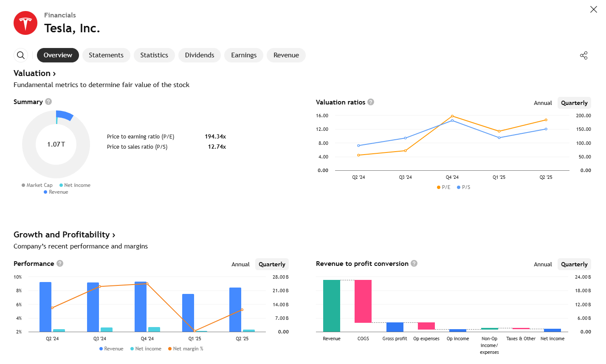Set Revenue to profit conversion to Annual
The width and height of the screenshot is (606, 364).
pyautogui.click(x=543, y=264)
